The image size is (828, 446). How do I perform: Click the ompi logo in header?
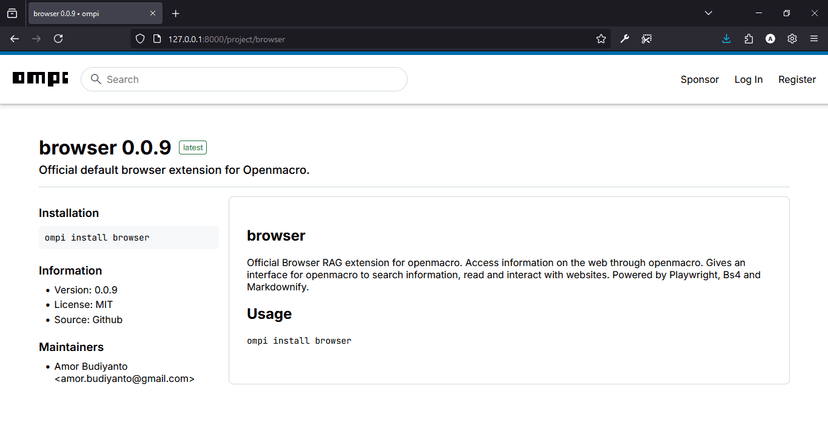pyautogui.click(x=40, y=79)
